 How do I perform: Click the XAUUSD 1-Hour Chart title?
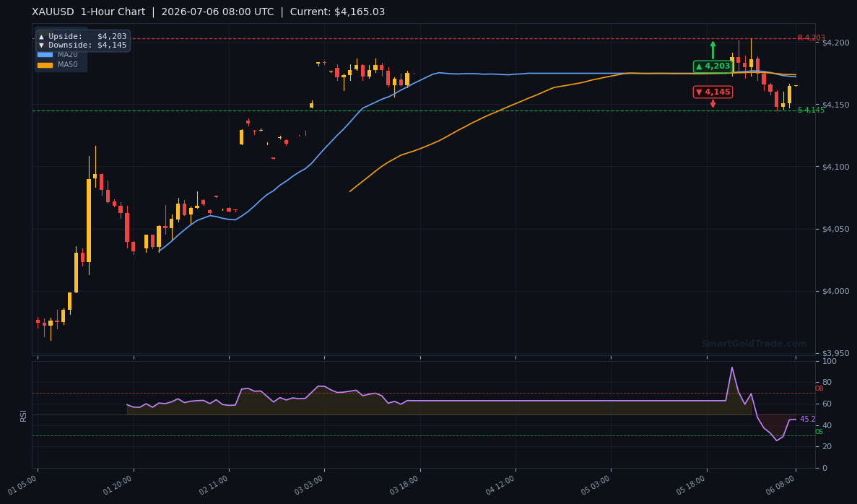click(x=89, y=12)
